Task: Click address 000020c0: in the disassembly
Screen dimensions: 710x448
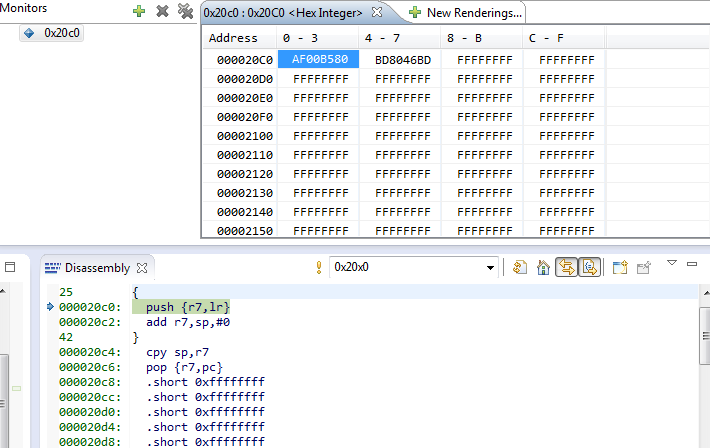Action: tap(90, 307)
